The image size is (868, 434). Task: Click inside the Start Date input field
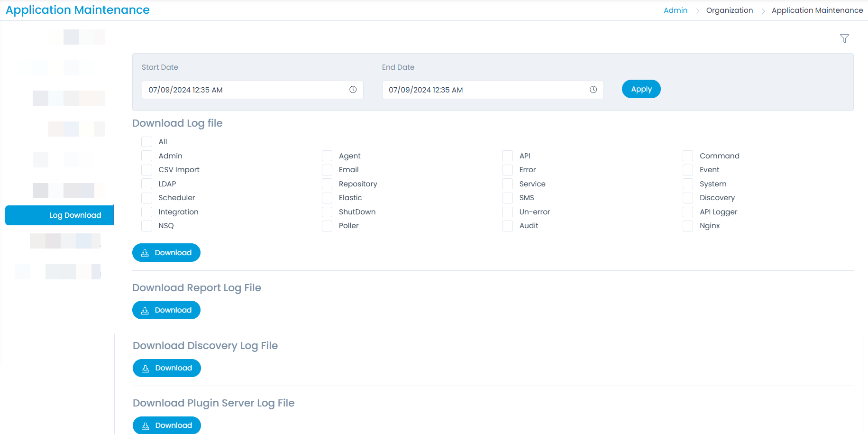237,89
